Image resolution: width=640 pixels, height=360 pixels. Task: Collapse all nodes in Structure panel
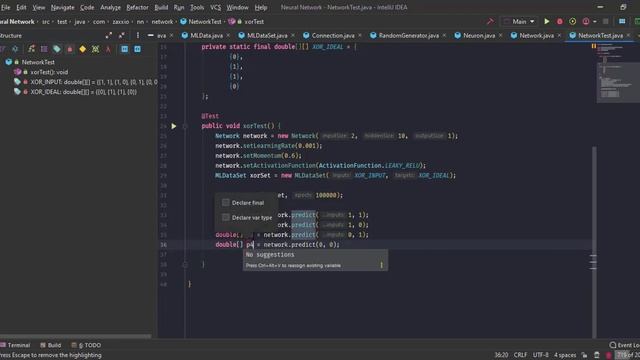click(x=122, y=36)
